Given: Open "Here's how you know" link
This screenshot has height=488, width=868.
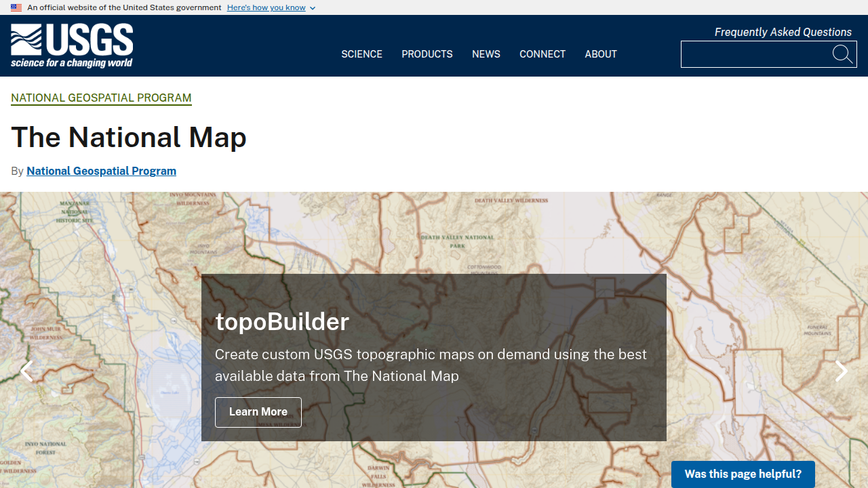Looking at the screenshot, I should tap(266, 7).
